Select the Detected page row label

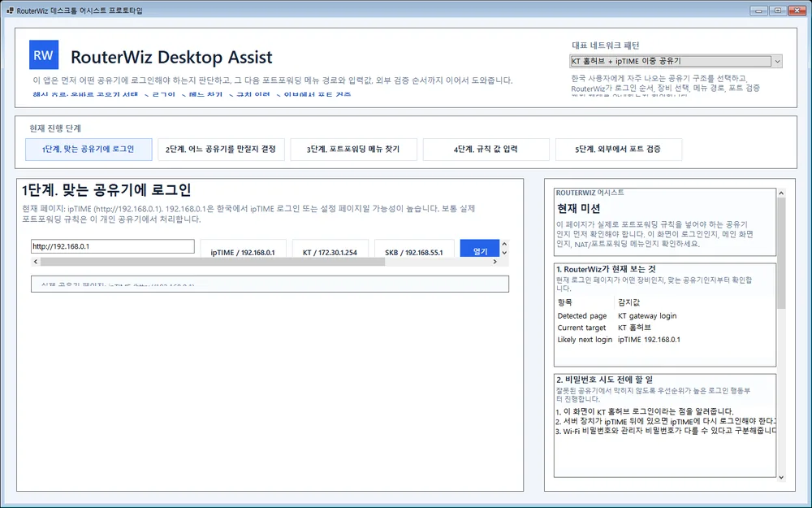(582, 315)
